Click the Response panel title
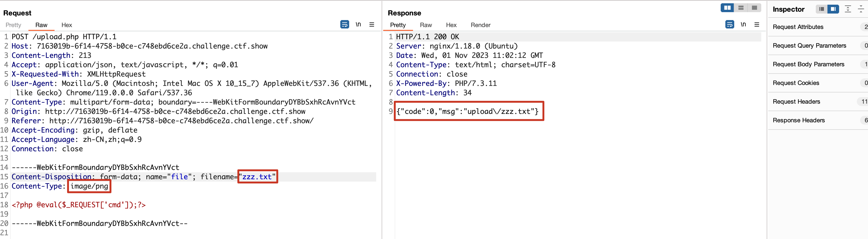Screen dimensions: 868x239 point(404,13)
